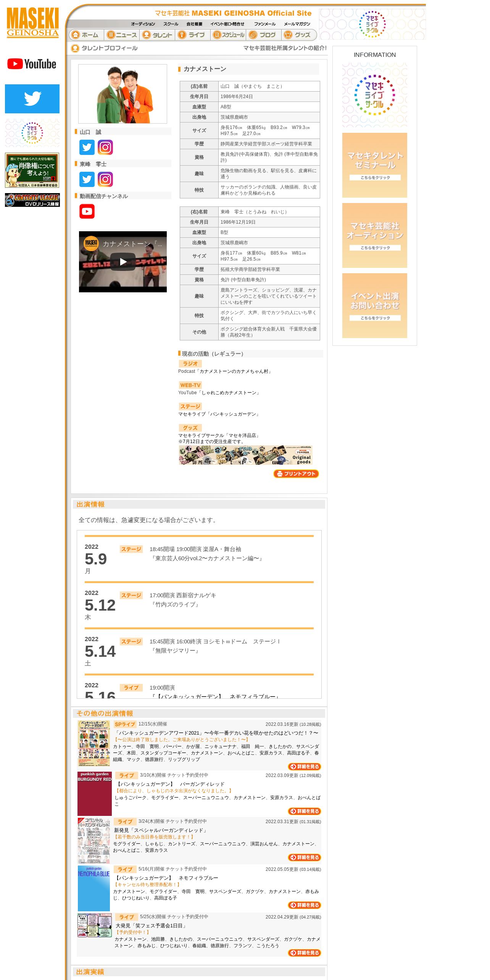Go to ホーム in main navigation
This screenshot has height=980, width=490.
[x=86, y=35]
